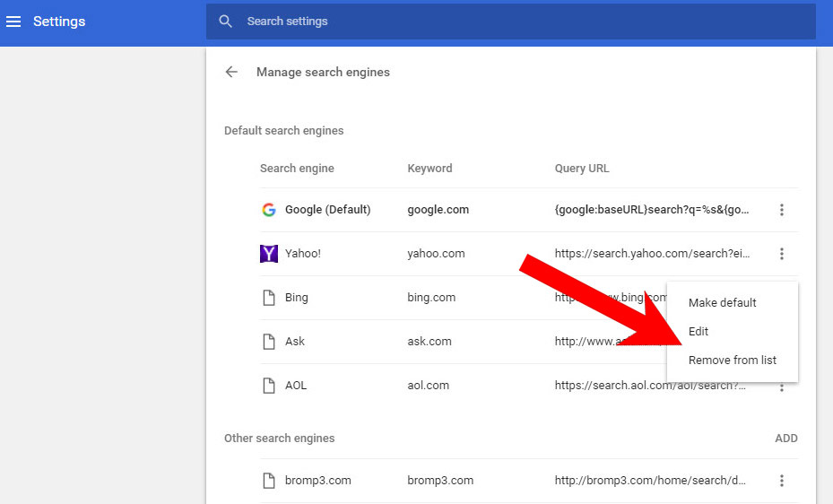Viewport: 833px width, 504px height.
Task: Click the Manage search engines title
Action: point(323,73)
